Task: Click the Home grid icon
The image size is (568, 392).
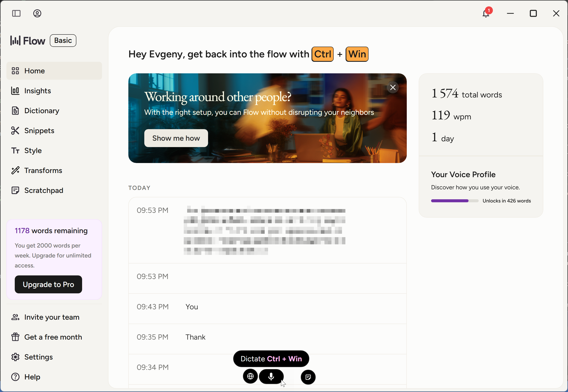Action: coord(15,71)
